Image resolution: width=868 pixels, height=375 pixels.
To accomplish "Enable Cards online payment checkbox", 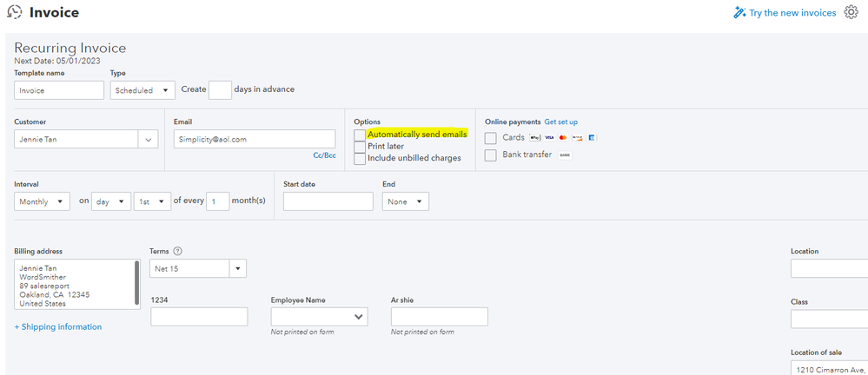I will click(491, 138).
